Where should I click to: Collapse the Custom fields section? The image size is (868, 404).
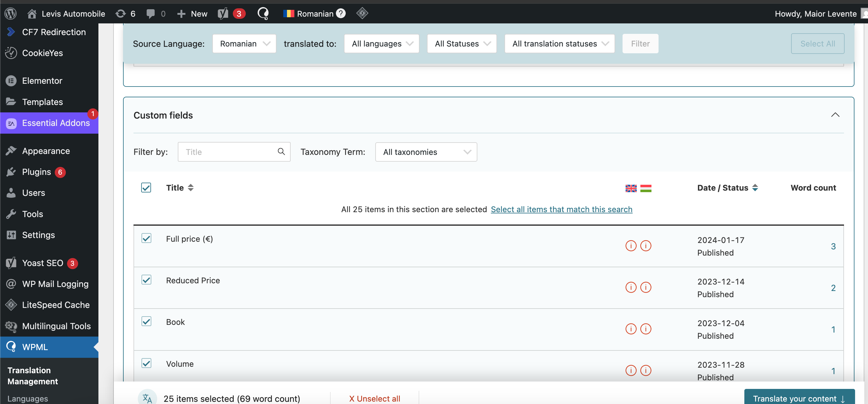click(x=835, y=115)
